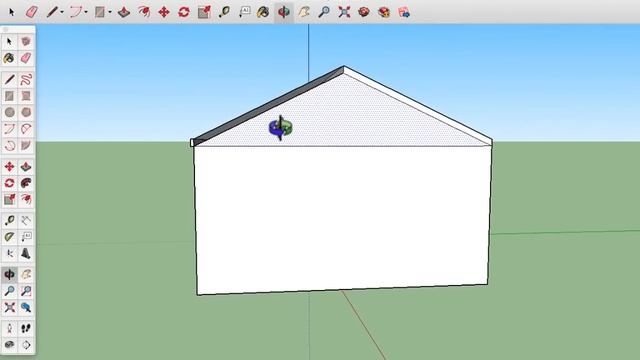Image resolution: width=640 pixels, height=360 pixels.
Task: Activate the Zoom Window tool
Action: pos(26,291)
